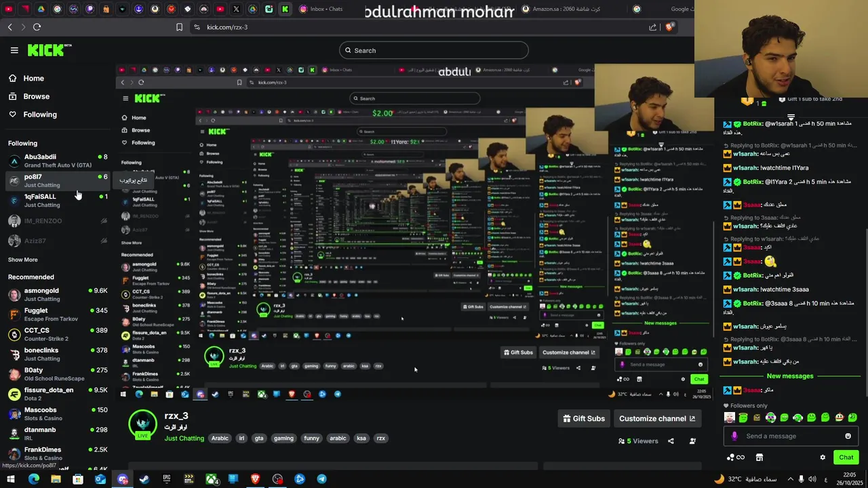The height and width of the screenshot is (488, 868).
Task: Focus the Kick search box
Action: click(x=434, y=50)
